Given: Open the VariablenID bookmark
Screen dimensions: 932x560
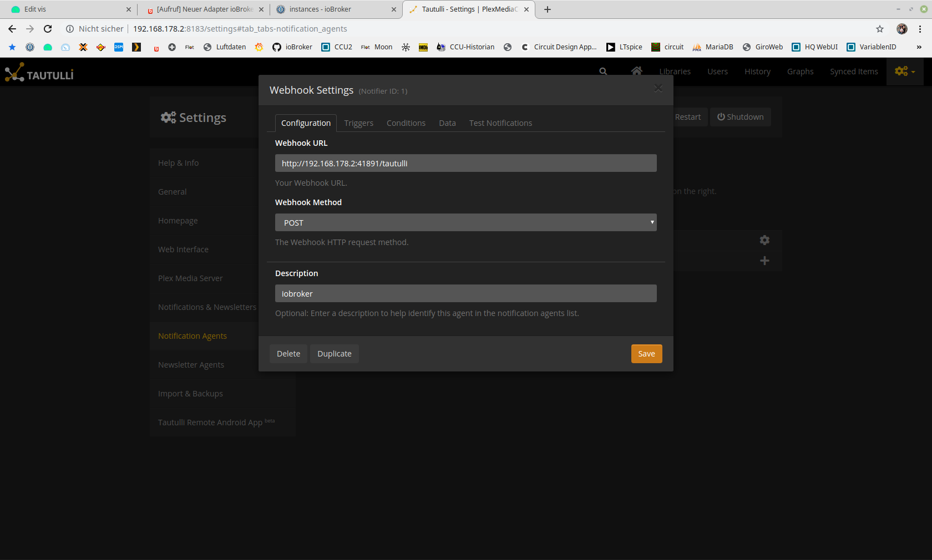Looking at the screenshot, I should click(x=872, y=47).
